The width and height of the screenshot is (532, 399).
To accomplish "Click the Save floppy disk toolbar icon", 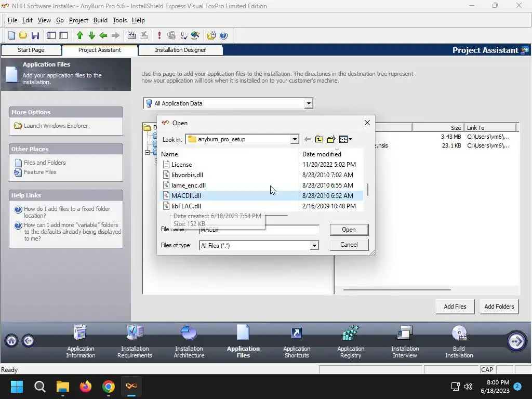I will point(35,35).
